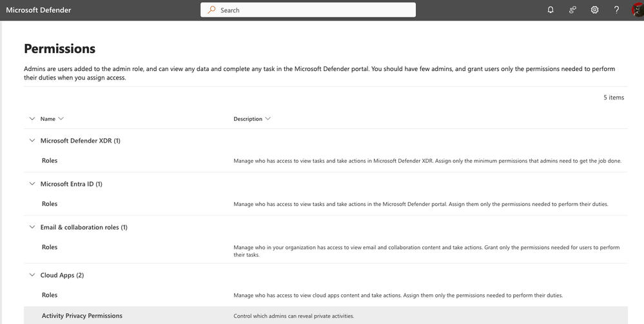644x324 pixels.
Task: Collapse all groups via header chevron
Action: point(32,119)
